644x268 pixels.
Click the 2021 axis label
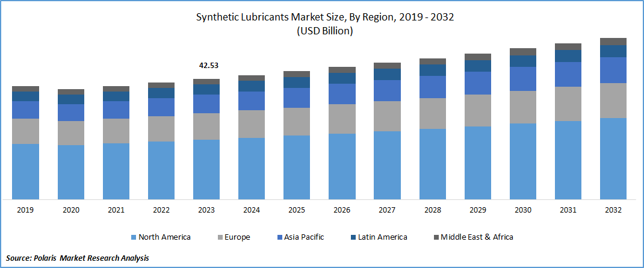click(x=116, y=210)
